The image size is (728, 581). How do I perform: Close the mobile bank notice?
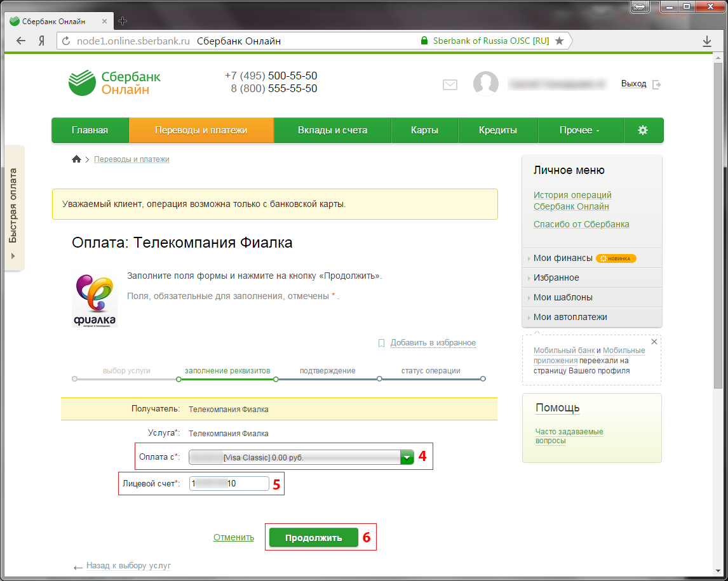tap(654, 342)
